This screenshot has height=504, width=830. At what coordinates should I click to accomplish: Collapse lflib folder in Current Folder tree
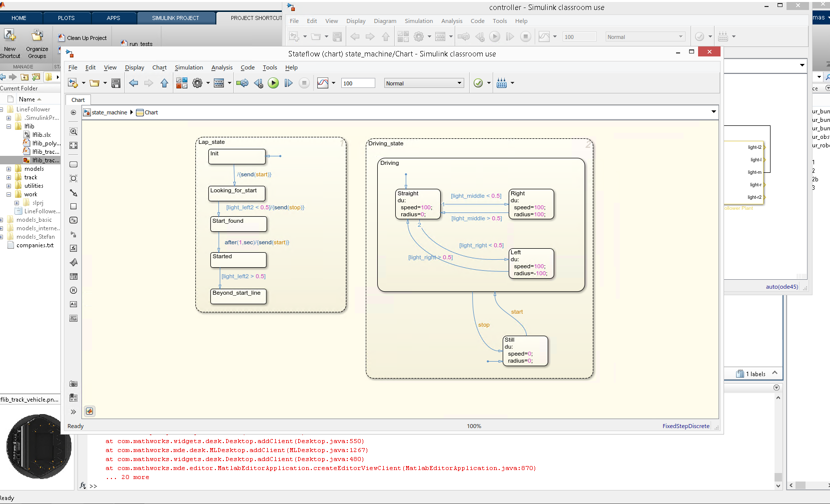(x=8, y=126)
